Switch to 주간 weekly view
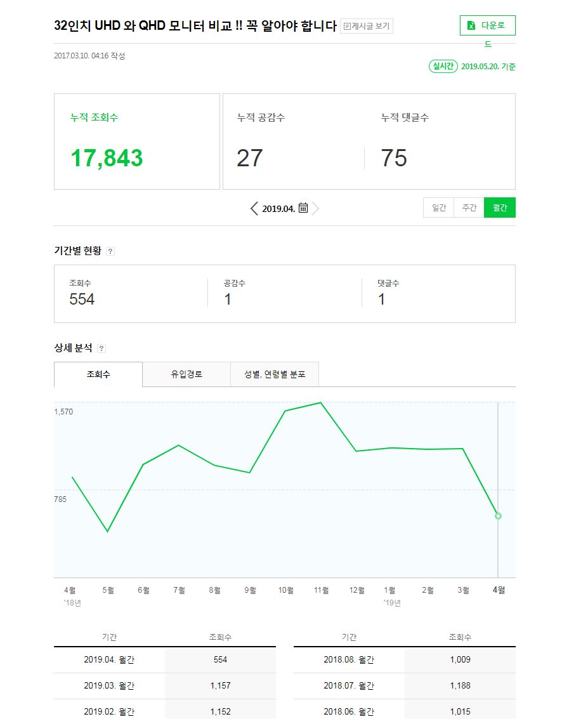The width and height of the screenshot is (588, 719). pos(469,208)
